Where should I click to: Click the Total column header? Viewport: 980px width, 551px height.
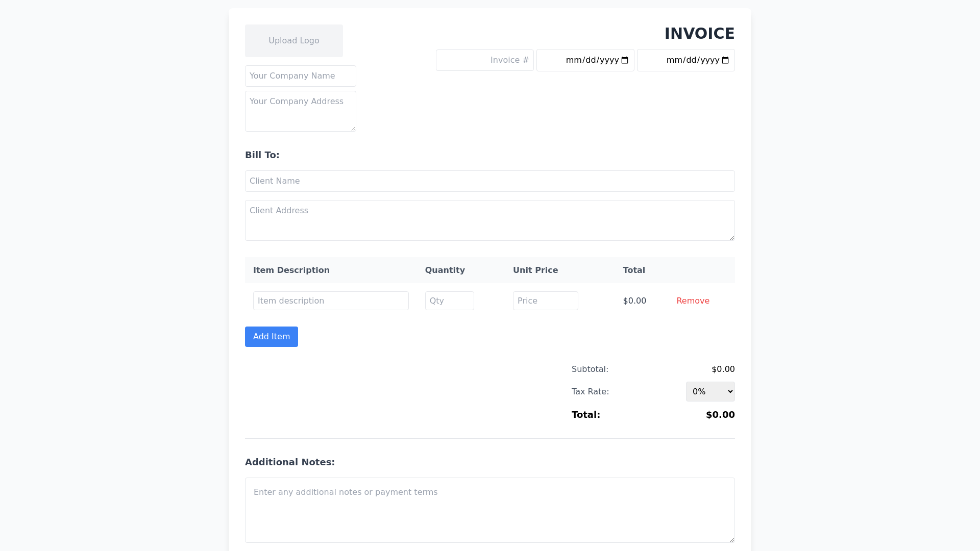(634, 270)
